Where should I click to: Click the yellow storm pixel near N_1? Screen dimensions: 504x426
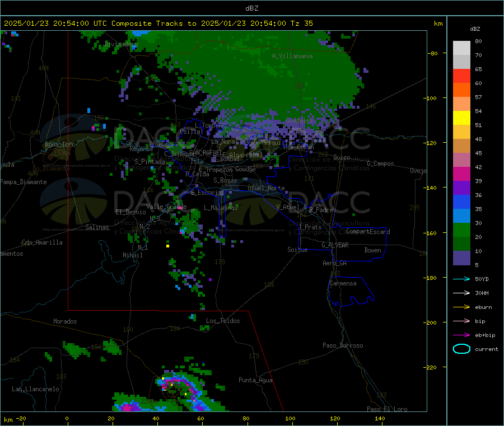click(167, 246)
